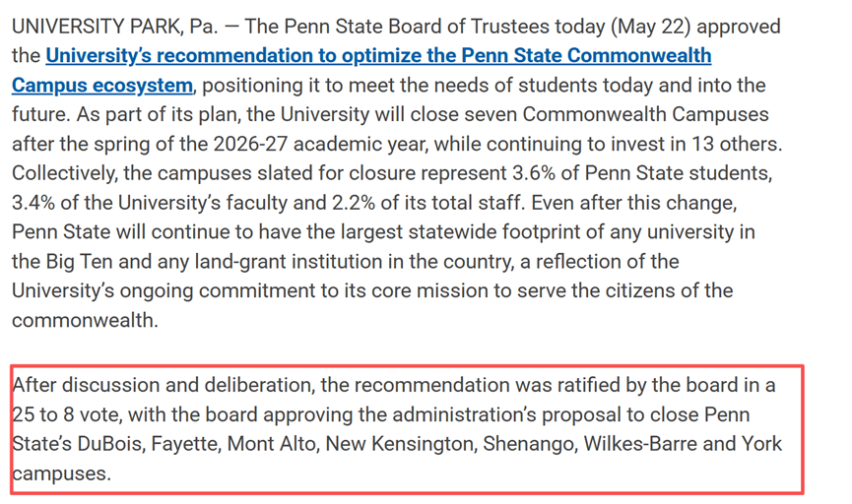Click the "13 others" text
Screen dimensions: 852x504
(736, 145)
